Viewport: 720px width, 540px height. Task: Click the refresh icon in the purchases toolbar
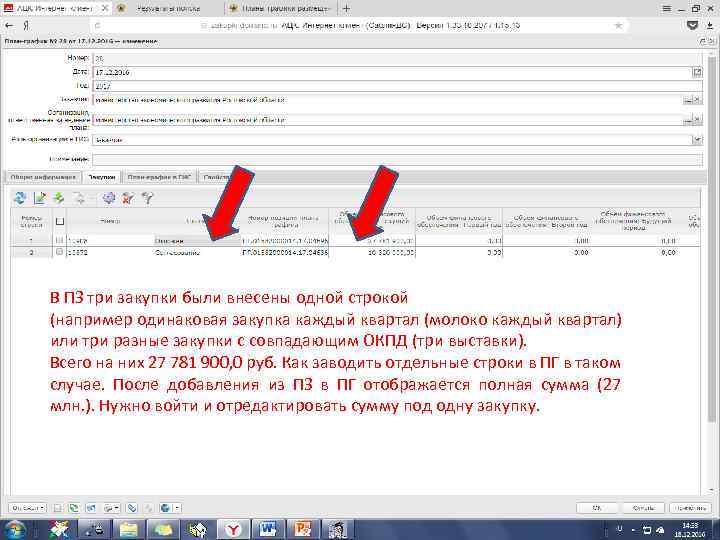coord(20,198)
